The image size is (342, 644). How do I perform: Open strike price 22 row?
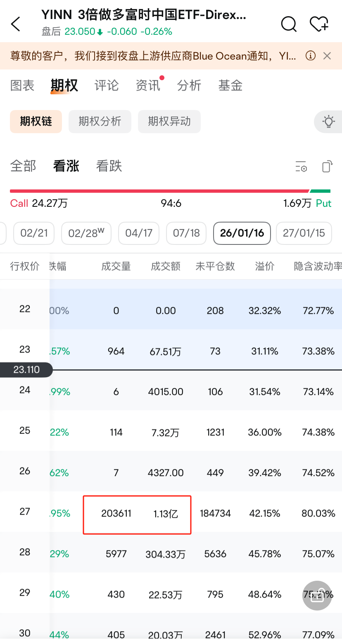click(171, 309)
